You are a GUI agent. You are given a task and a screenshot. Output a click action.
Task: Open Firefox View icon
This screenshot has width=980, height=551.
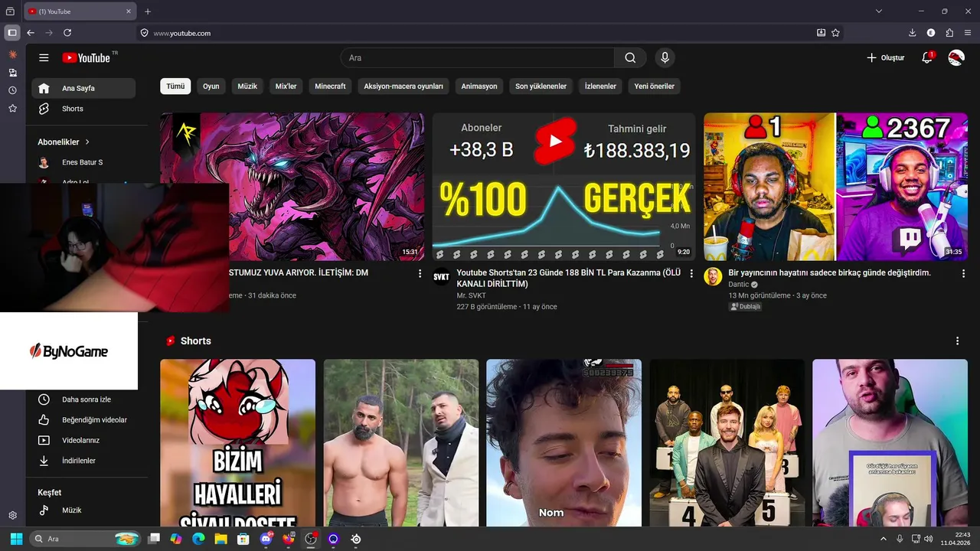click(10, 11)
